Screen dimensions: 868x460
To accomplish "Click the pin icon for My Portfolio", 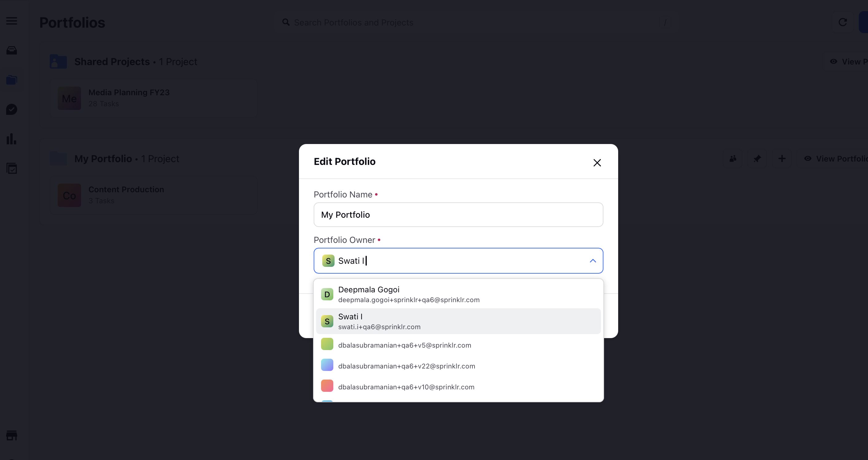I will click(x=757, y=158).
